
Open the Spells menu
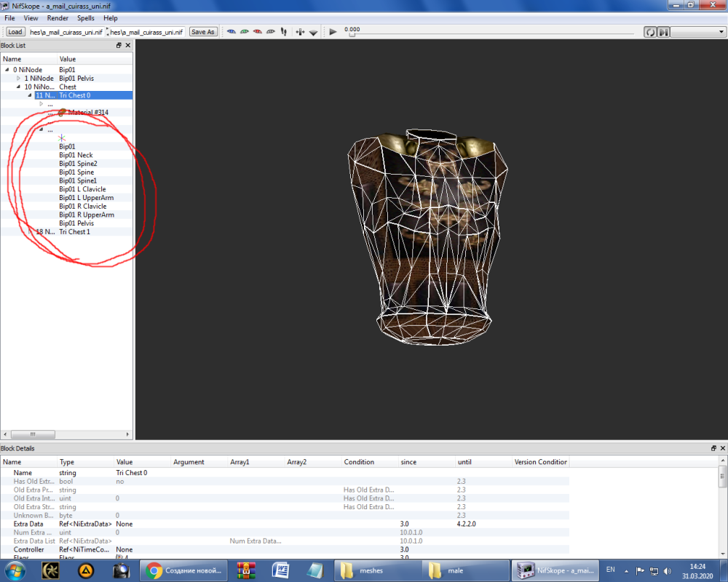click(85, 18)
